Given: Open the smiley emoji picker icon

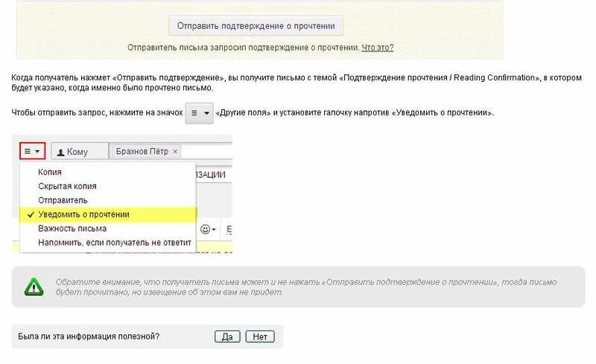Looking at the screenshot, I should pyautogui.click(x=208, y=229).
